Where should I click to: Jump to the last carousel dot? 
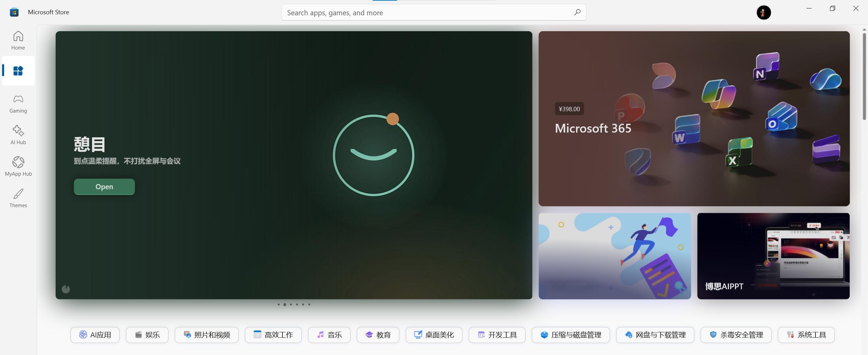pyautogui.click(x=309, y=304)
